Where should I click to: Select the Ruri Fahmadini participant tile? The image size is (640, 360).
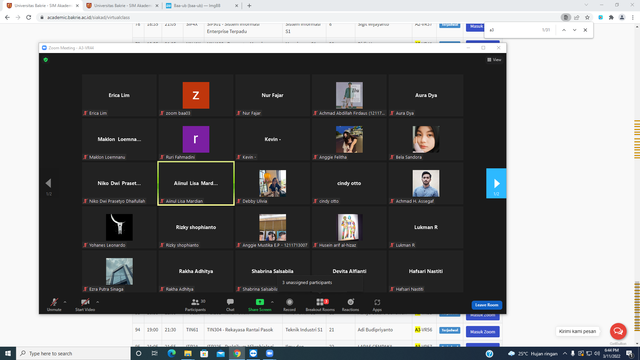(x=196, y=140)
